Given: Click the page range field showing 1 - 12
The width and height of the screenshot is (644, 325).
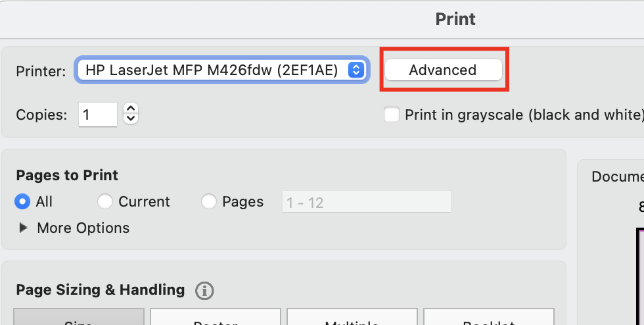Looking at the screenshot, I should click(366, 202).
